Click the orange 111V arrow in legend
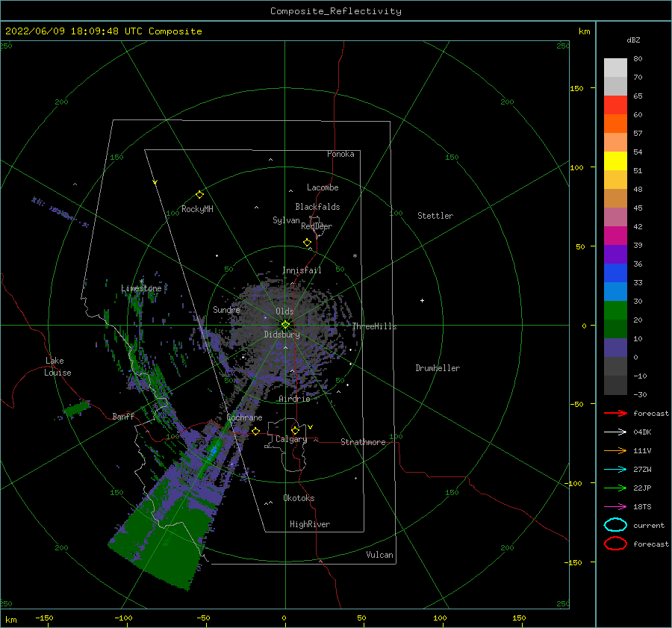Viewport: 672px width, 628px height. point(615,450)
